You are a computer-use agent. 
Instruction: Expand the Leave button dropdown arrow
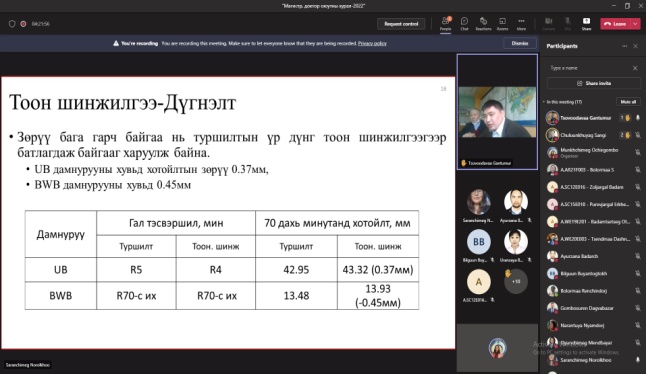635,24
